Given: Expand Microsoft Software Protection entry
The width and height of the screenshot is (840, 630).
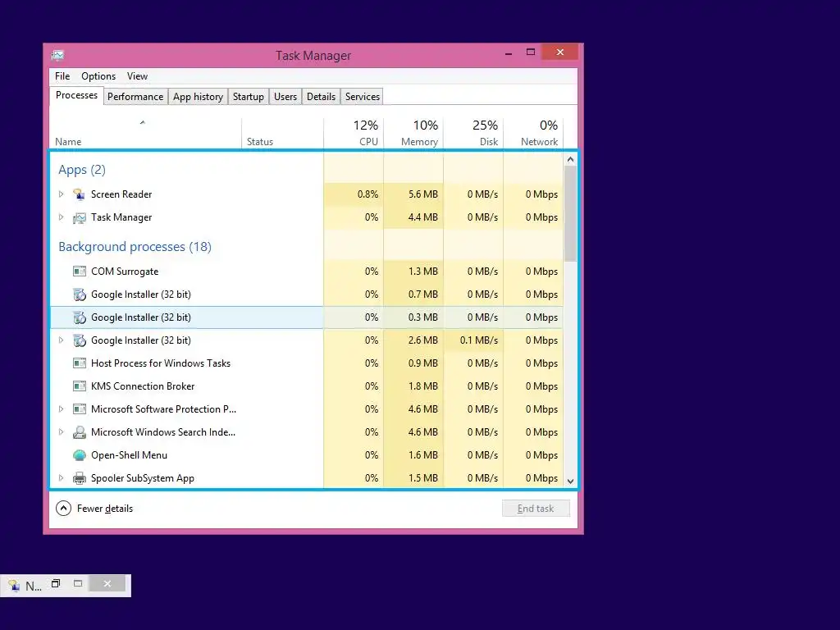Looking at the screenshot, I should (x=61, y=409).
